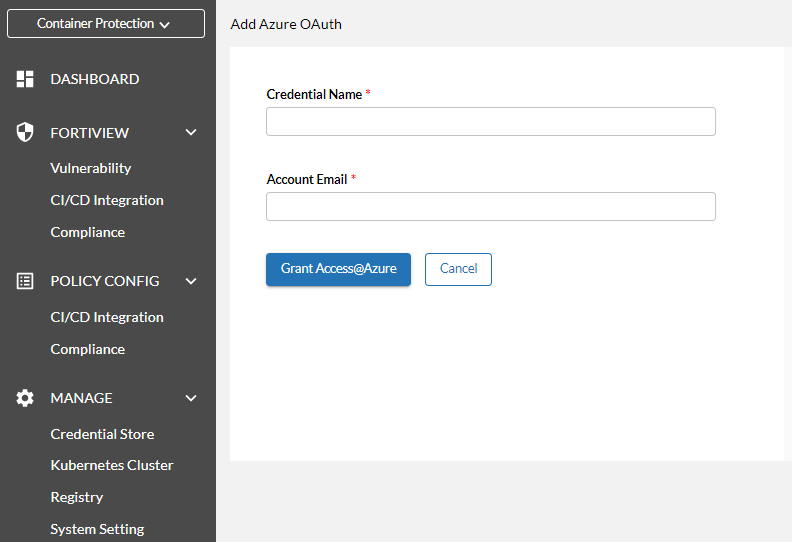Collapse the Manage section chevron
This screenshot has width=792, height=542.
click(191, 398)
